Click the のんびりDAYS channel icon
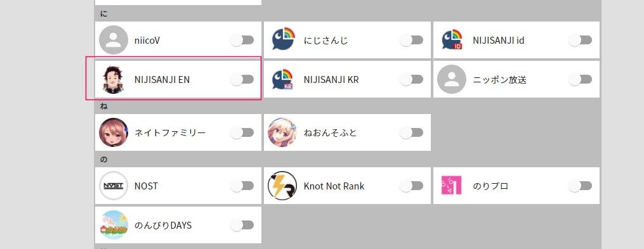 (x=114, y=225)
